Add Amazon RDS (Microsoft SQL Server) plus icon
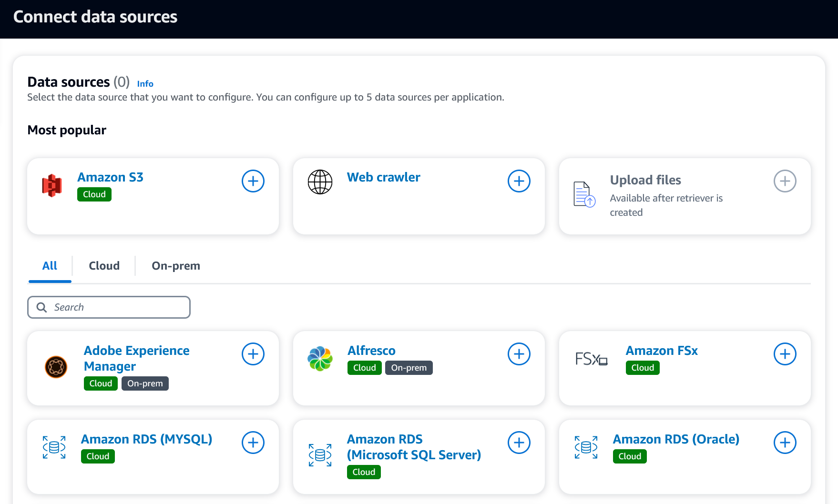Viewport: 838px width, 504px height. tap(519, 443)
